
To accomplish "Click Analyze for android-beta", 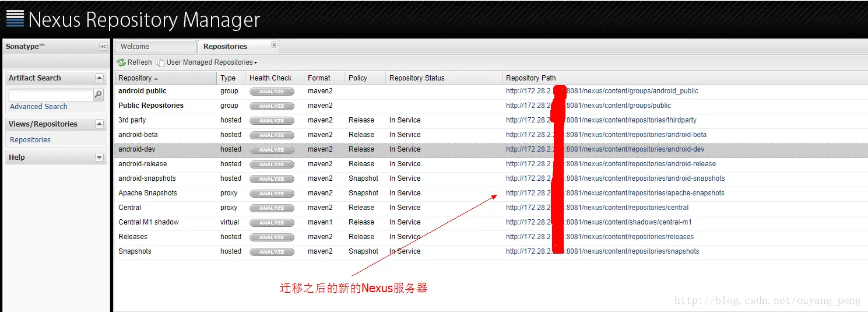I will [272, 135].
